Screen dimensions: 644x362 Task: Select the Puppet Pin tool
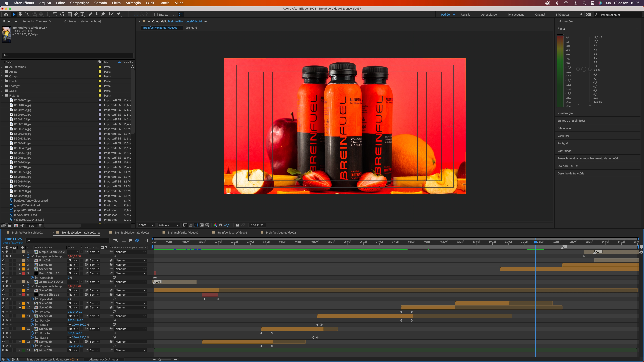coord(119,14)
